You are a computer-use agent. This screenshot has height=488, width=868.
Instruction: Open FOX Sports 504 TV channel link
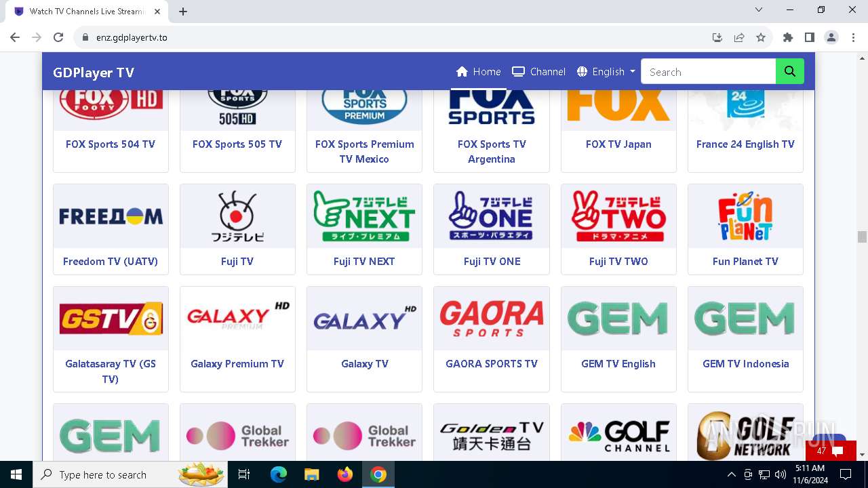click(111, 144)
